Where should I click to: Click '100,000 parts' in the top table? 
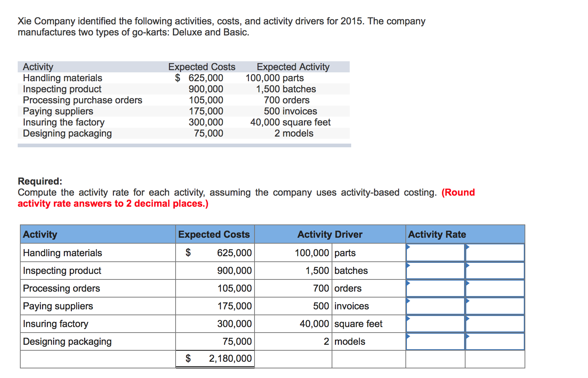(275, 78)
